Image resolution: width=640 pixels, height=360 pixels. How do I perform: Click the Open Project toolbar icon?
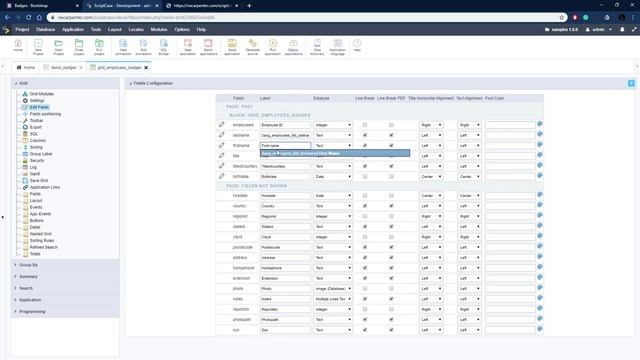click(x=58, y=47)
